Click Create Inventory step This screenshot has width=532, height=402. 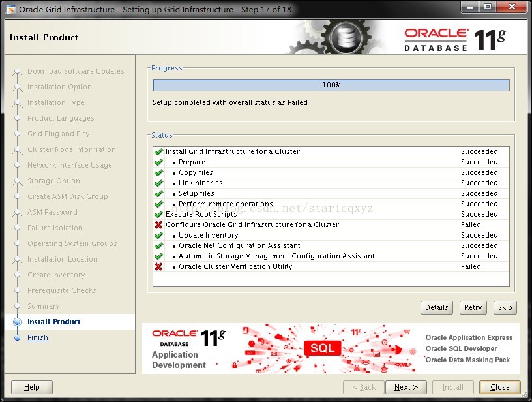(56, 275)
